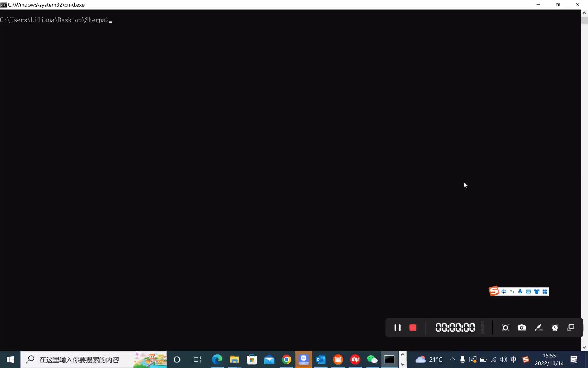Switch recorder to mini window mode
Screen dimensions: 588x368
[571, 328]
